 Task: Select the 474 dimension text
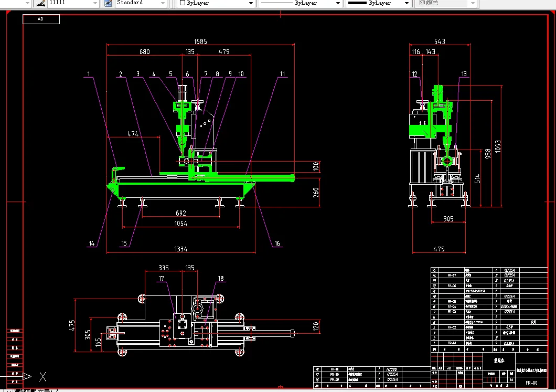(x=133, y=134)
